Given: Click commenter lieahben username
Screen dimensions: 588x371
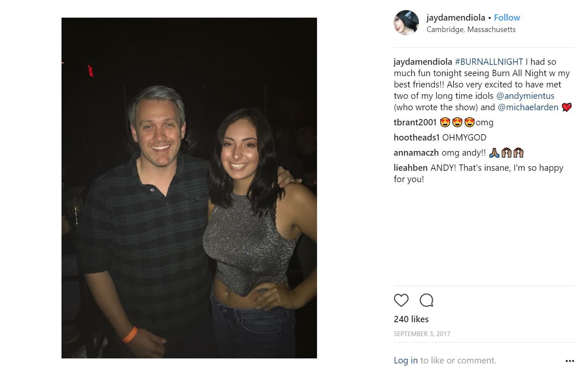Looking at the screenshot, I should pos(411,168).
